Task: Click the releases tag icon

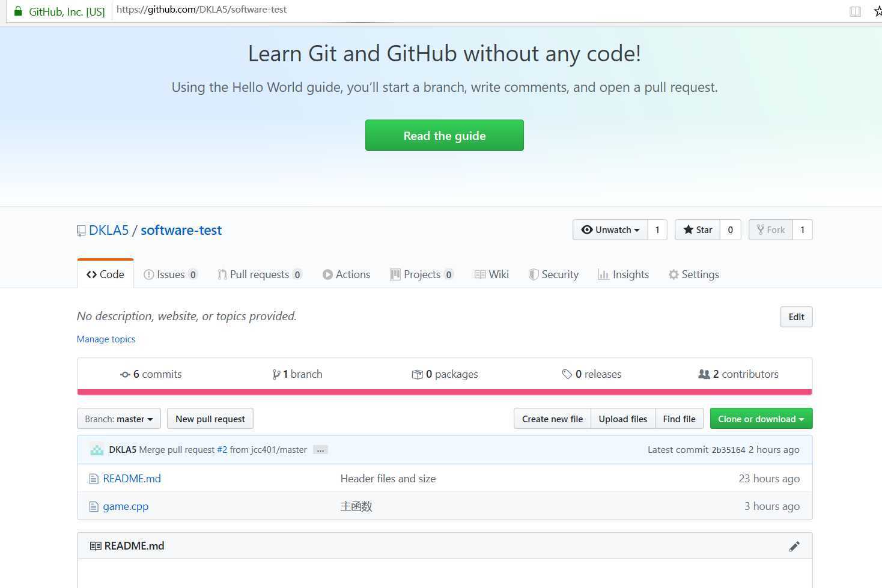Action: click(567, 374)
